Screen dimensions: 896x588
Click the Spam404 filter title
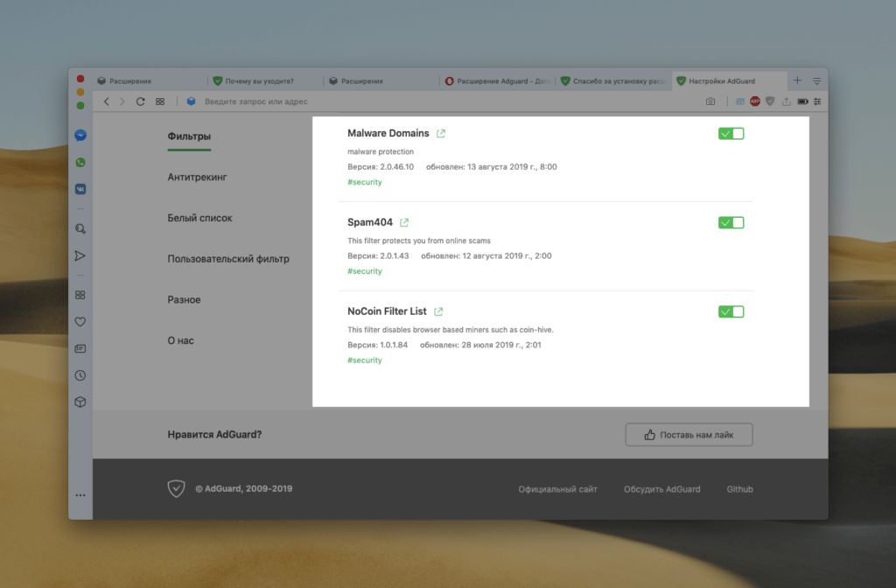[370, 222]
